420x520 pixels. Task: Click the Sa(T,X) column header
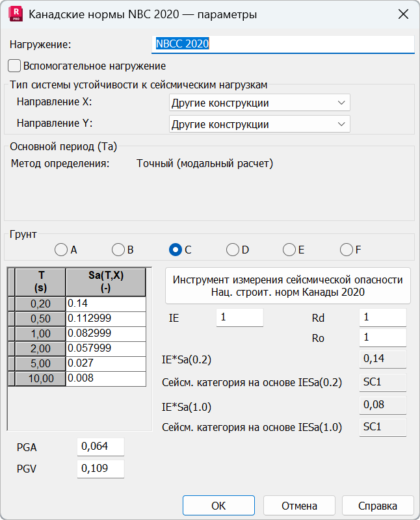click(106, 281)
